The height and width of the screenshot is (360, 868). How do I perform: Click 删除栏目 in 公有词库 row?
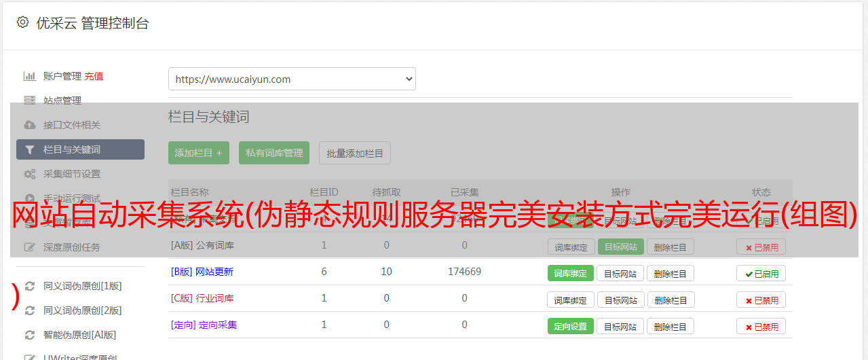click(670, 247)
